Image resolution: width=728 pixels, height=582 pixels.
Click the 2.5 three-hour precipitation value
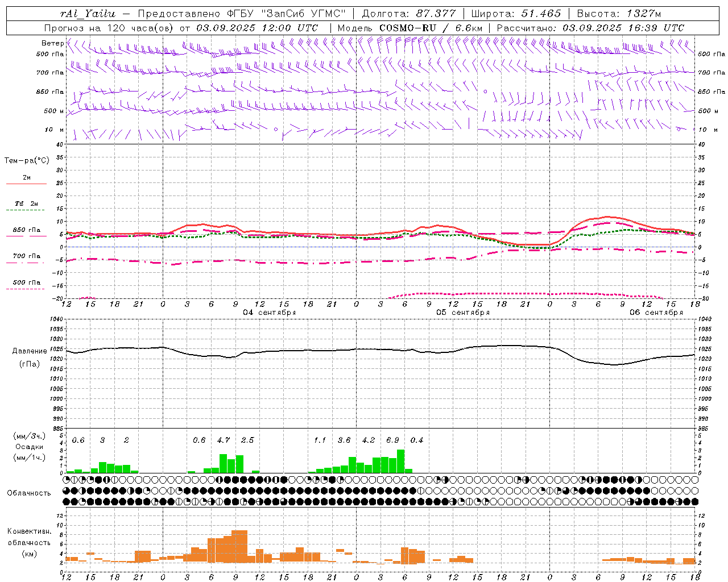tap(247, 440)
